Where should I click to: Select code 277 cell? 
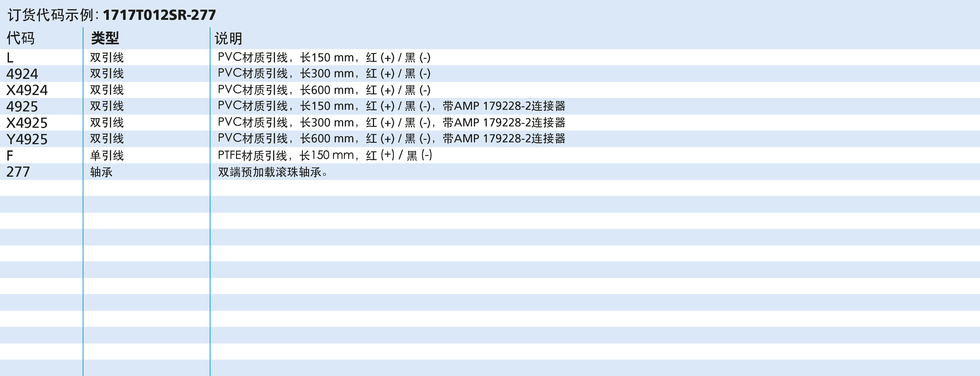[18, 172]
